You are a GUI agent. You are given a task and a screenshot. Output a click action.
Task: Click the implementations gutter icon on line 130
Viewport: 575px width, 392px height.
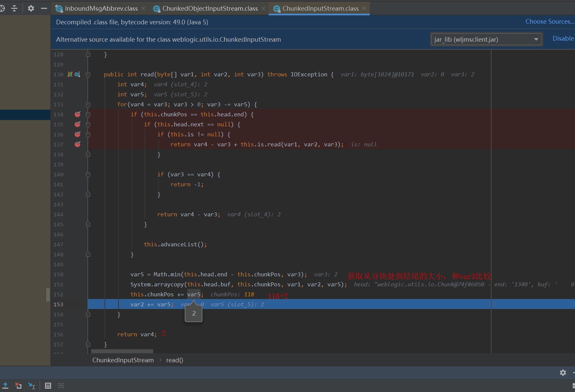coord(77,74)
